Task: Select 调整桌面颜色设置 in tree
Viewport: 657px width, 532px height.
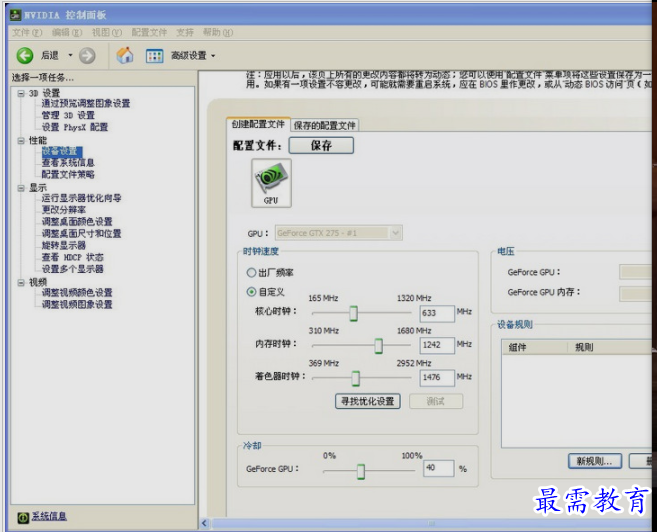Action: coord(77,222)
